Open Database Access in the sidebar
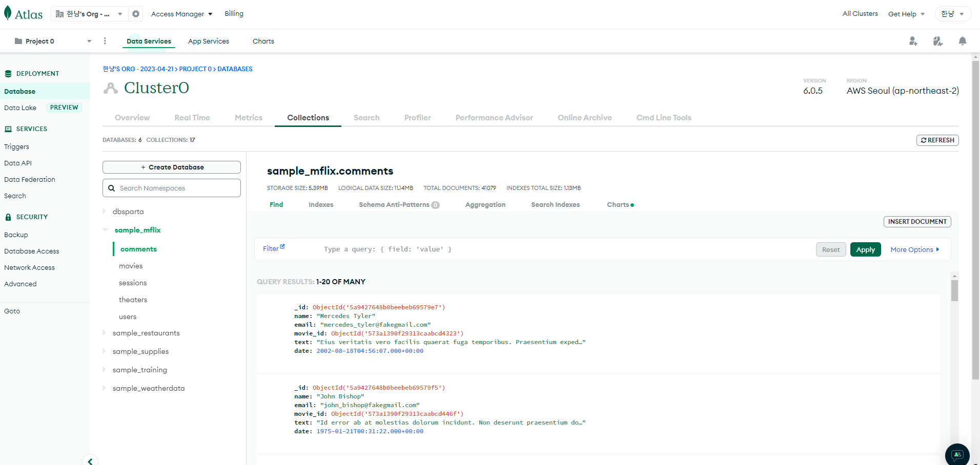The image size is (980, 465). [32, 251]
